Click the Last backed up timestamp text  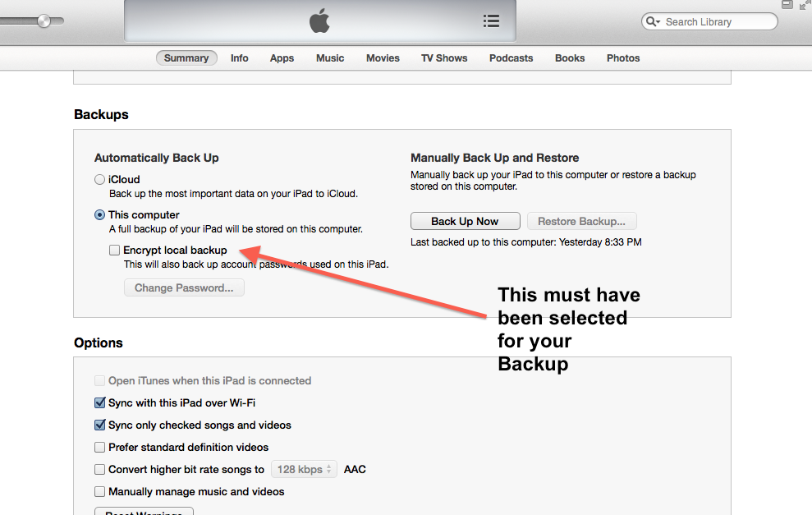click(526, 242)
